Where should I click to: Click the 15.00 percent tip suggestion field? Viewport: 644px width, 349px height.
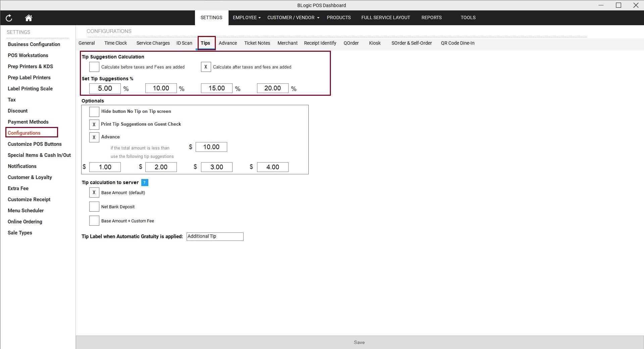click(216, 88)
